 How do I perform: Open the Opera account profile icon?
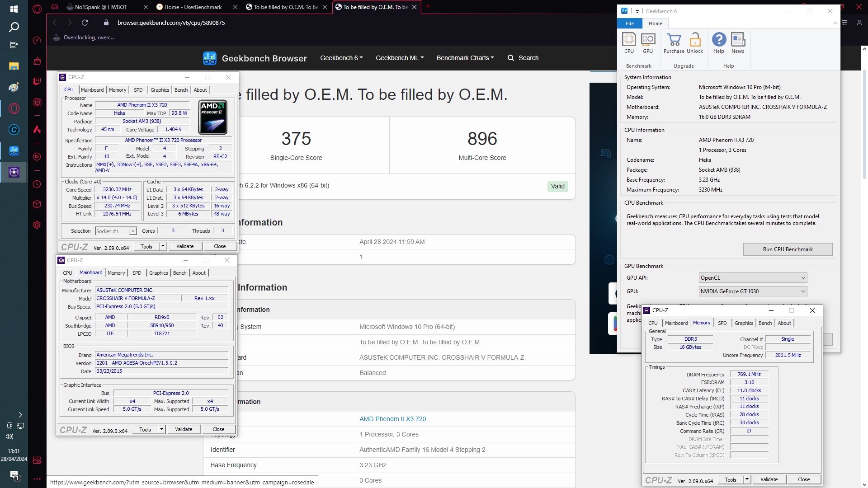coord(859,23)
